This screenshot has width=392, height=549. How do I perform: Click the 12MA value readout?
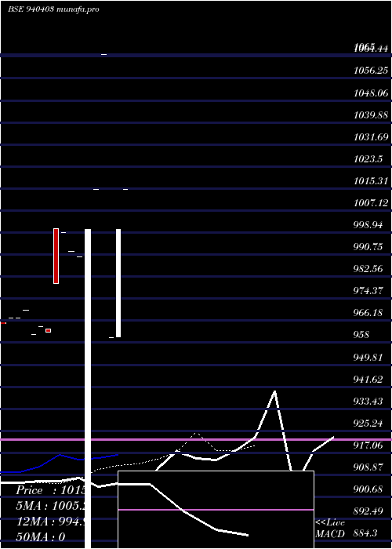[x=50, y=522]
